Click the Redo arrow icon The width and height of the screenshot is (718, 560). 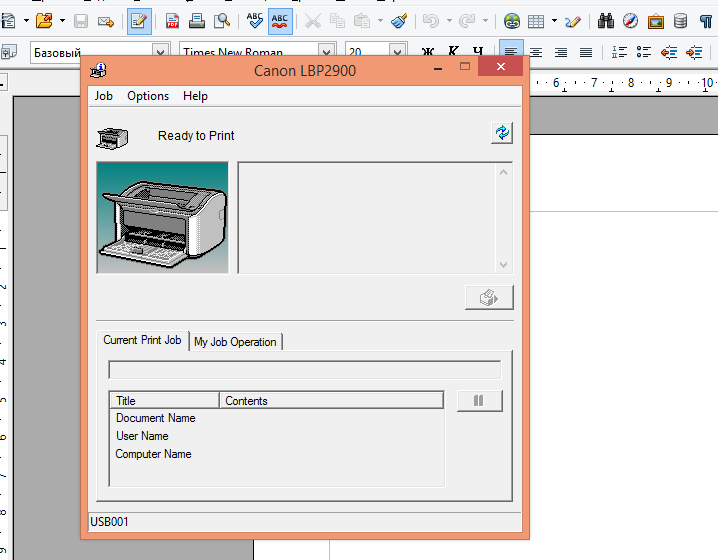pyautogui.click(x=467, y=21)
